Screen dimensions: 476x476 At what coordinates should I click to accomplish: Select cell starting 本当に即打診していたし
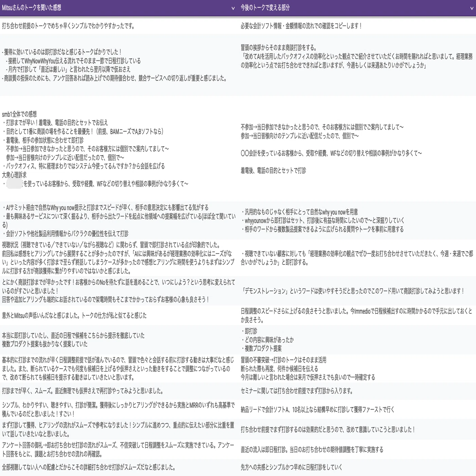pyautogui.click(x=119, y=340)
